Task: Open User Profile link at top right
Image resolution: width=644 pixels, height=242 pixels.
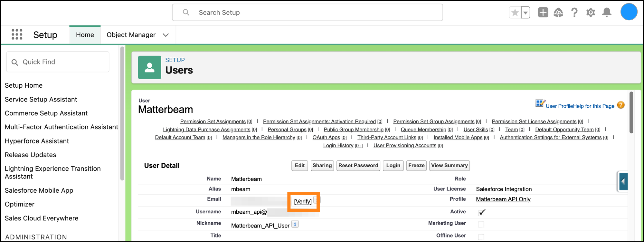Action: pos(559,106)
